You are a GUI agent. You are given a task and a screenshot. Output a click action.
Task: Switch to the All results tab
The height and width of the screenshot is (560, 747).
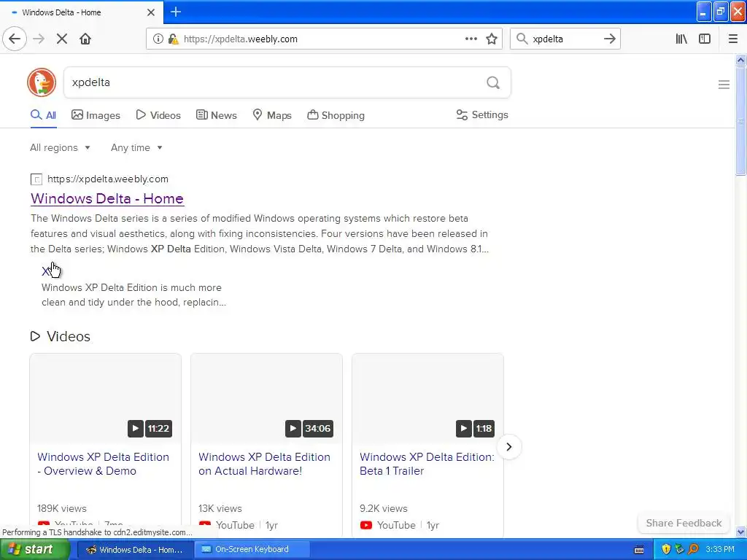43,115
